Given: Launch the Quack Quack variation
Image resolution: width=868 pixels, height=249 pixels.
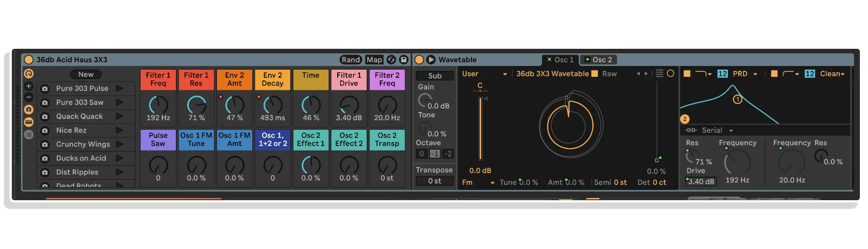Looking at the screenshot, I should click(120, 117).
